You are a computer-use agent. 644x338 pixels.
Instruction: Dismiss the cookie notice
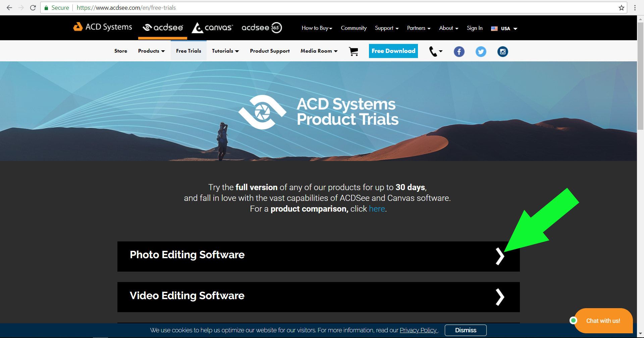(x=466, y=330)
